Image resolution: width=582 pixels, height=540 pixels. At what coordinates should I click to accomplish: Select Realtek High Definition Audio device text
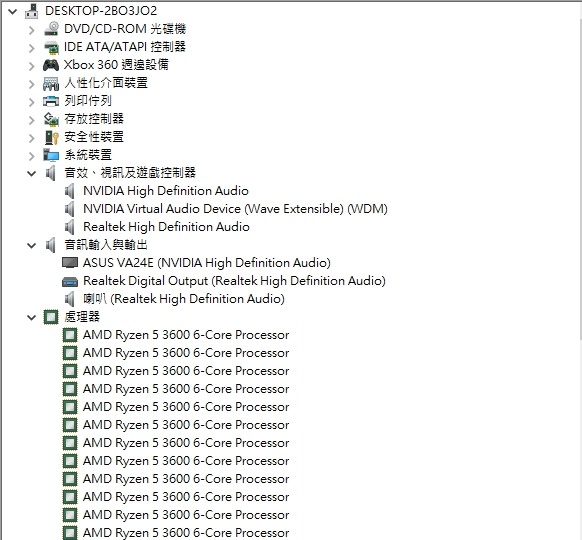166,227
